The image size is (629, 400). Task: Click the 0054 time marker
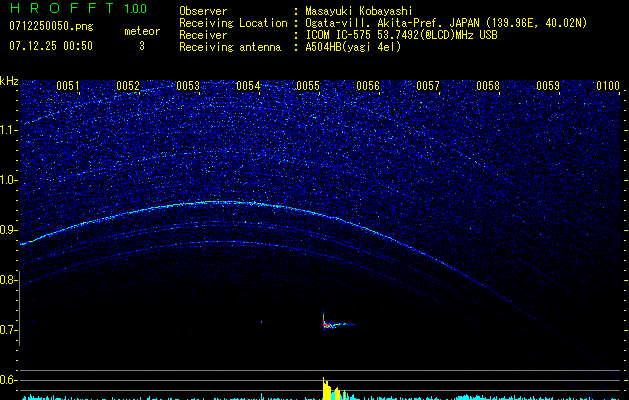[248, 86]
